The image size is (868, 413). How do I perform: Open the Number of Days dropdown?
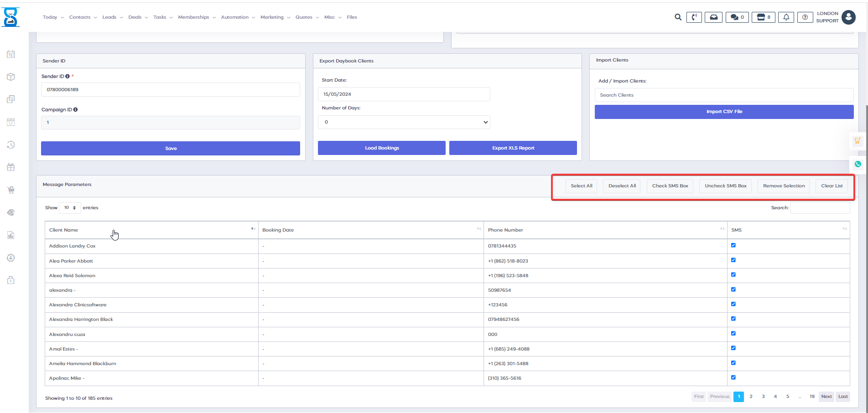[404, 122]
